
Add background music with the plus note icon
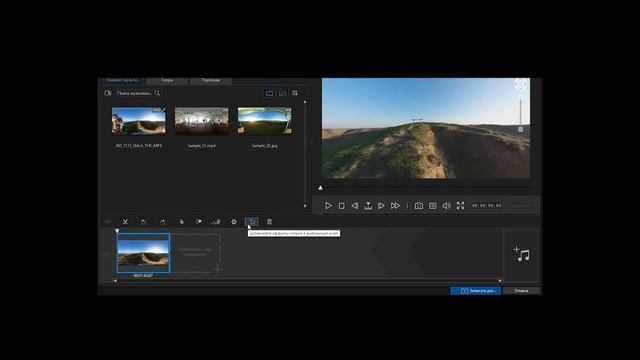[522, 254]
